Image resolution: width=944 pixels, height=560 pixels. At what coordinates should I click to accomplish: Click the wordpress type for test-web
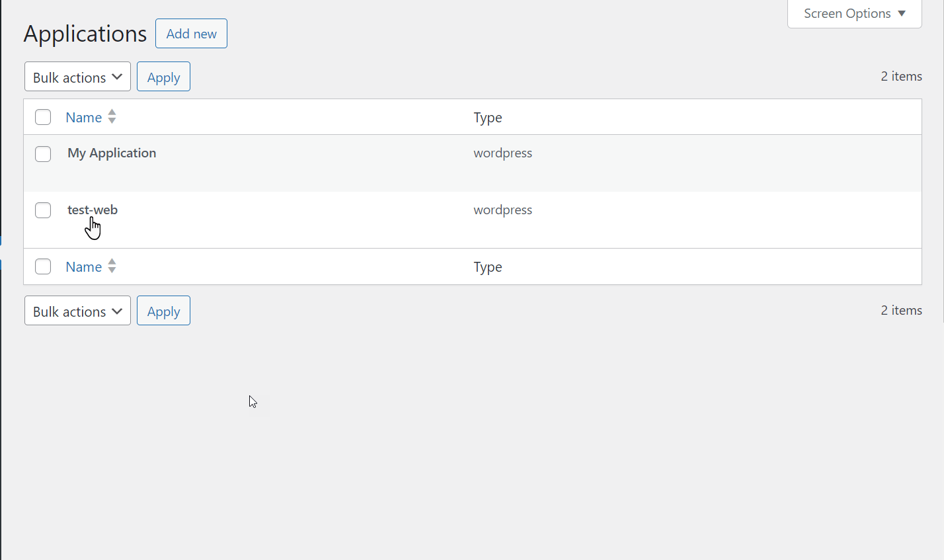[x=502, y=210]
